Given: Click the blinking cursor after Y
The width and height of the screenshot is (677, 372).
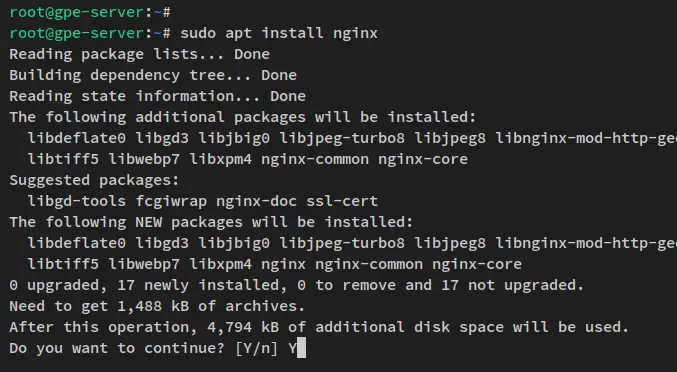Looking at the screenshot, I should tap(301, 348).
